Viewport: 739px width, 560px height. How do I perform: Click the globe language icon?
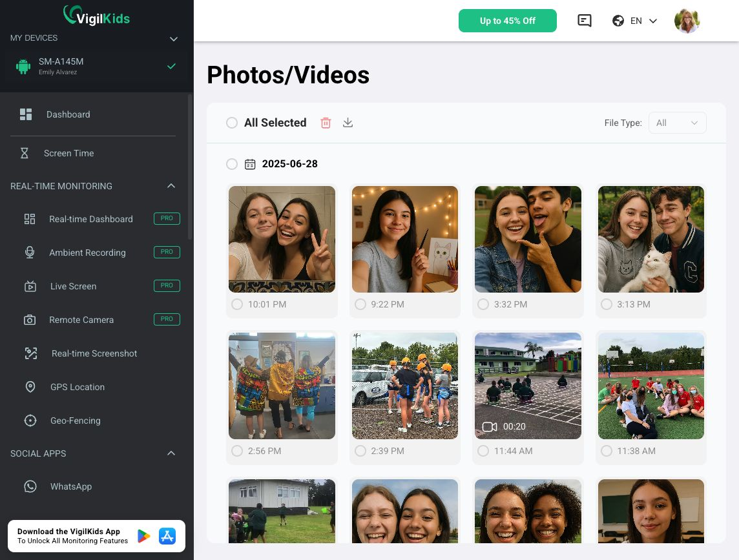[x=618, y=21]
